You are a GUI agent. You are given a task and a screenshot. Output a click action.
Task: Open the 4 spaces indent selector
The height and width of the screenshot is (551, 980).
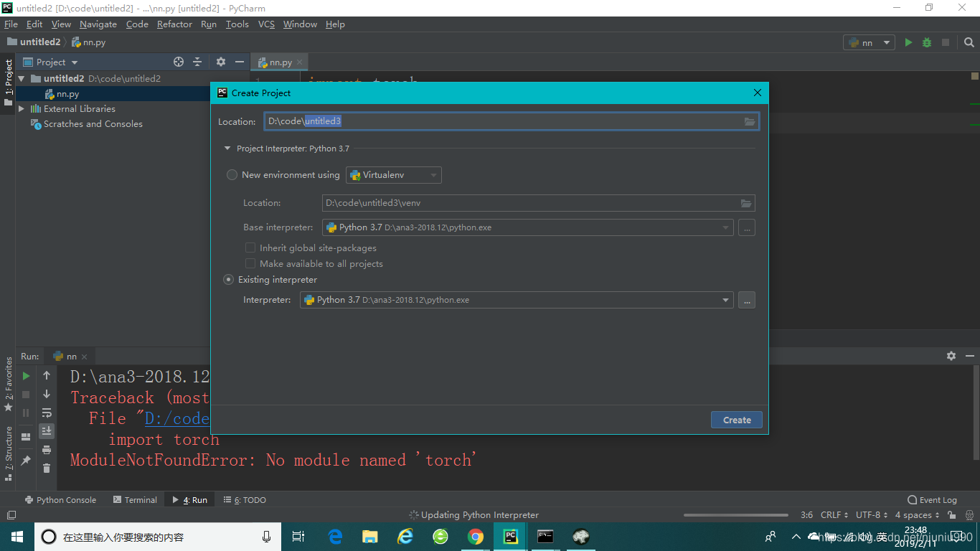[x=917, y=515]
